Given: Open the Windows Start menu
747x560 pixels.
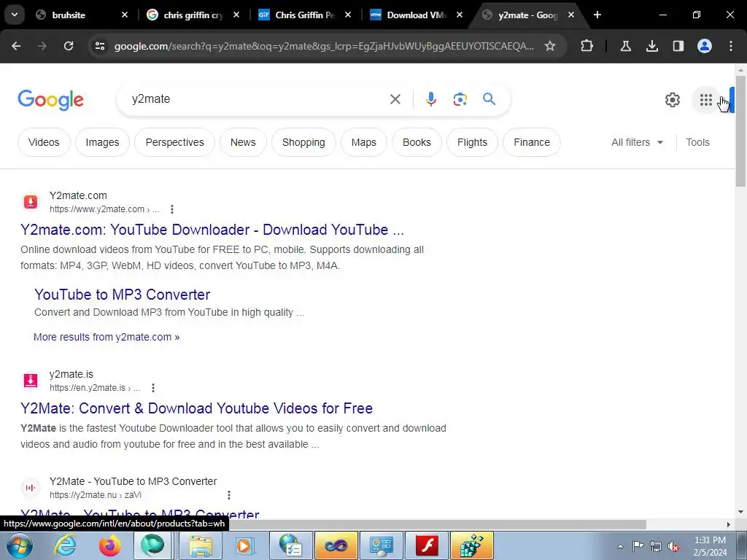Looking at the screenshot, I should (18, 545).
